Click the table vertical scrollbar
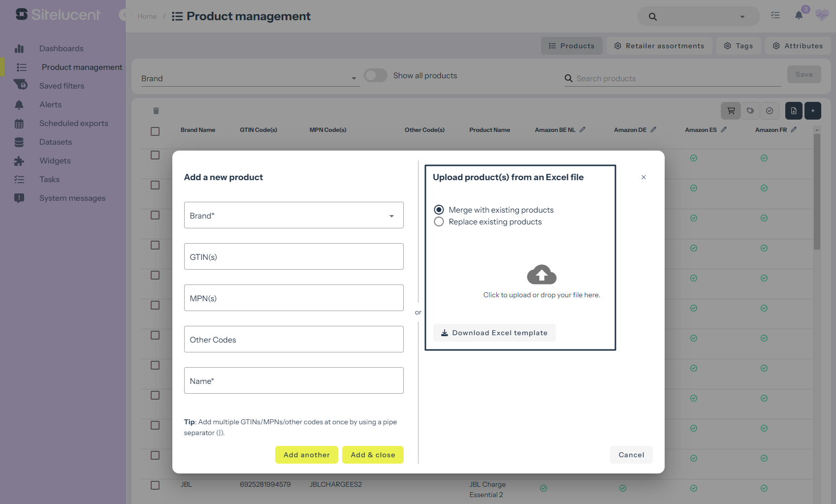The image size is (836, 504). [817, 192]
